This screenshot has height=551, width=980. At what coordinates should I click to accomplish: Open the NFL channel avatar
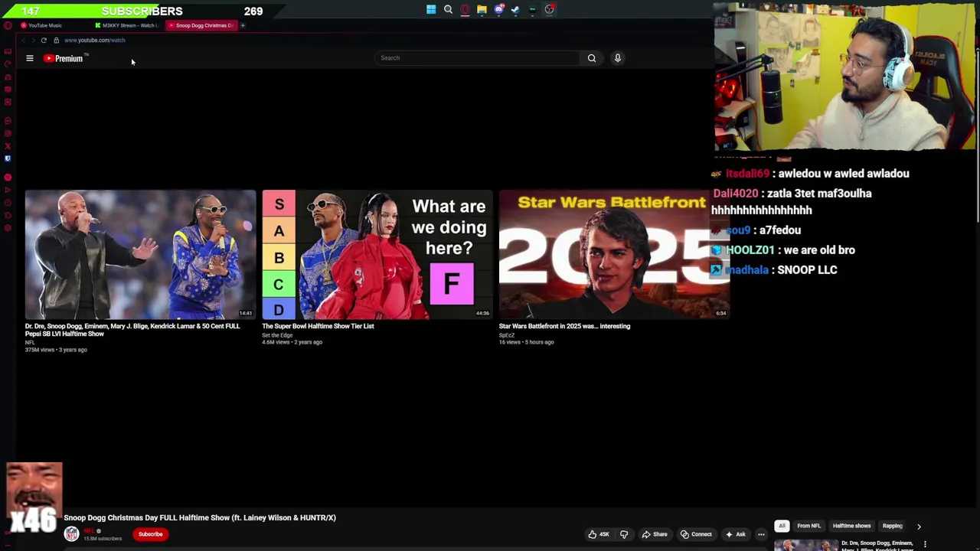coord(71,534)
